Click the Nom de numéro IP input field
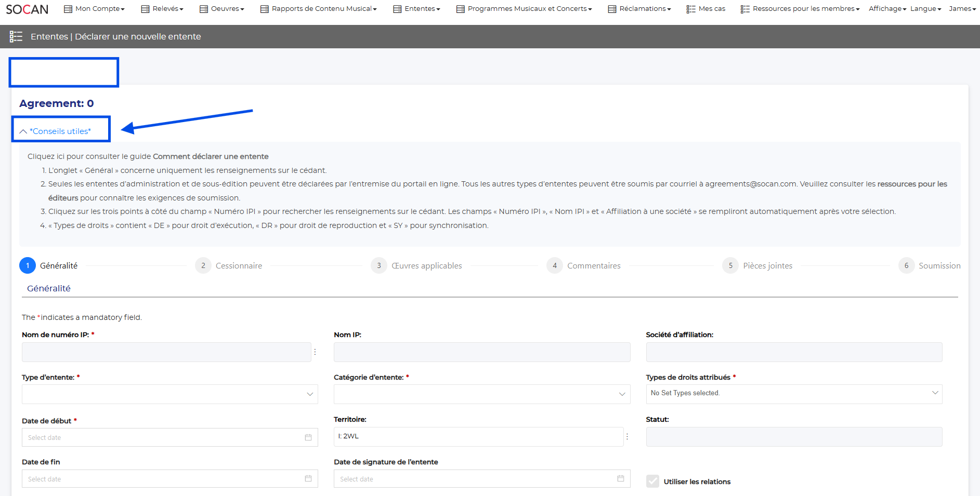 (x=166, y=352)
